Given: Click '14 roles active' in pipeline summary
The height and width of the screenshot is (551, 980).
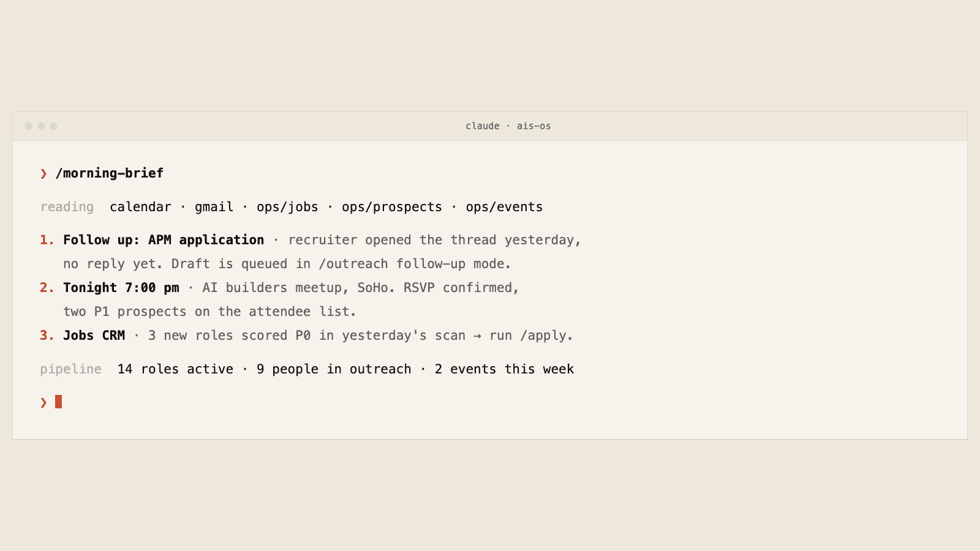Looking at the screenshot, I should 175,369.
